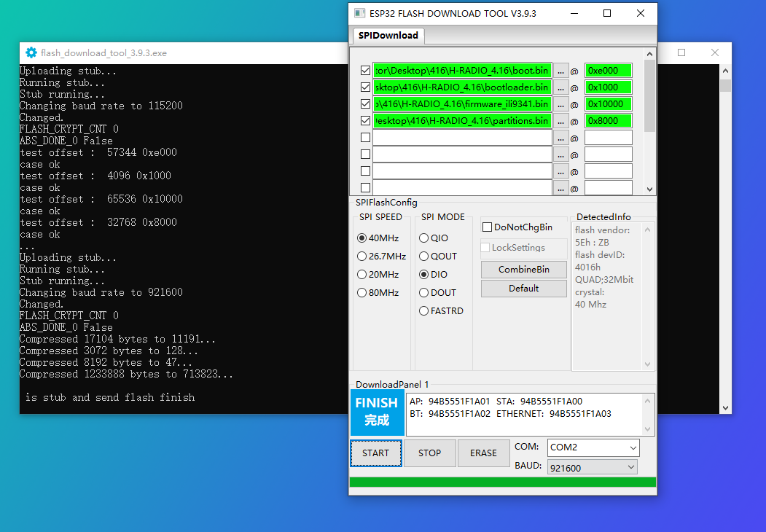Click the 0x1000 address field
Image resolution: width=766 pixels, height=532 pixels.
tap(608, 87)
